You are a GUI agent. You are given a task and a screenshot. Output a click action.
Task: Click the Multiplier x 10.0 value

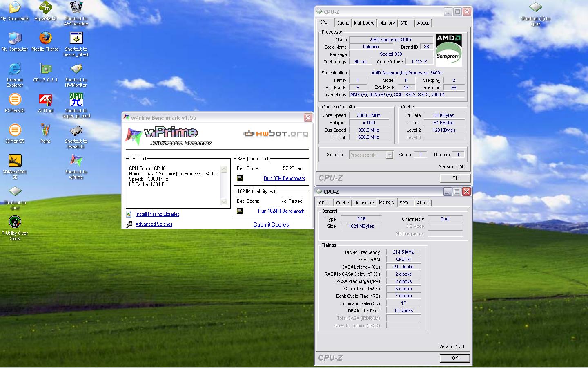coord(369,123)
